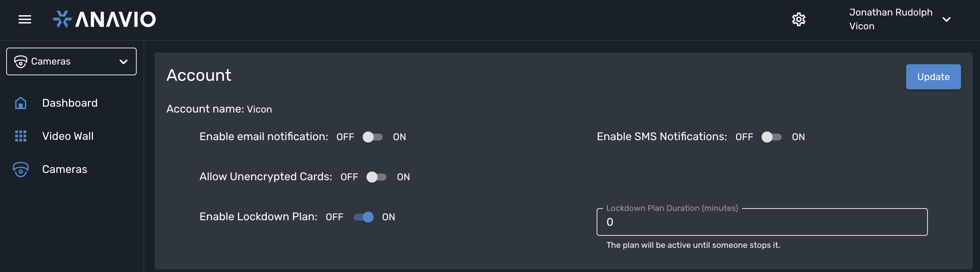The height and width of the screenshot is (272, 980).
Task: Click the Video Wall grid icon
Action: [x=20, y=136]
